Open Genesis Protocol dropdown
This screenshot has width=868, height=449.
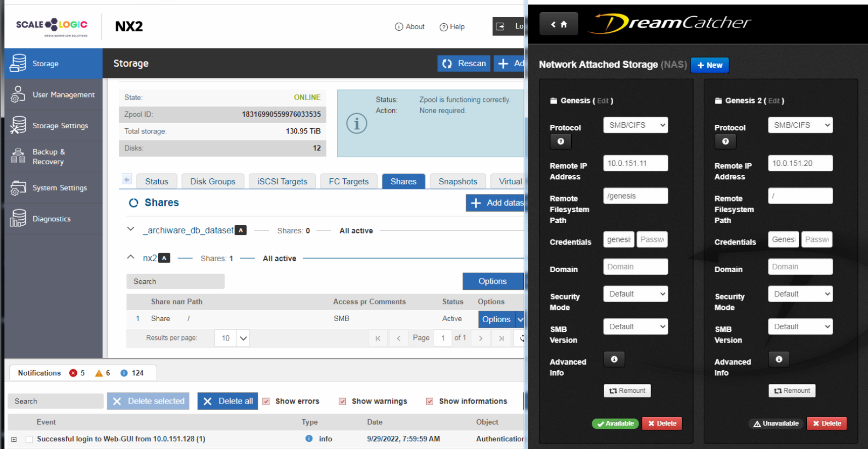click(635, 125)
